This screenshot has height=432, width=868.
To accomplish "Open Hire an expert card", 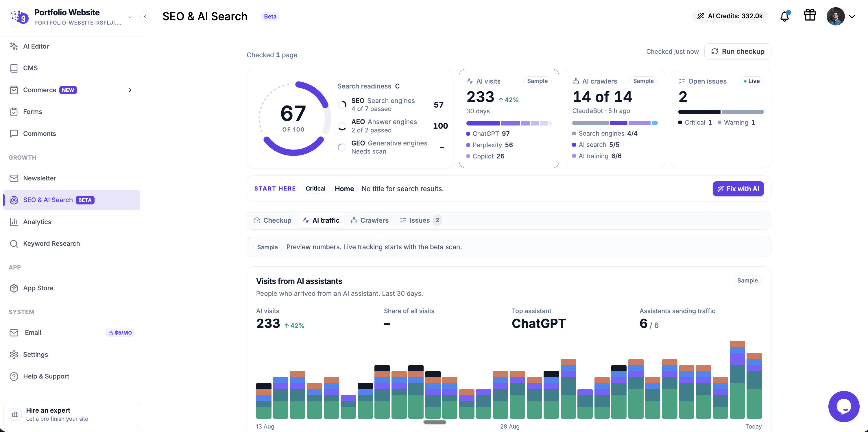I will click(x=72, y=414).
